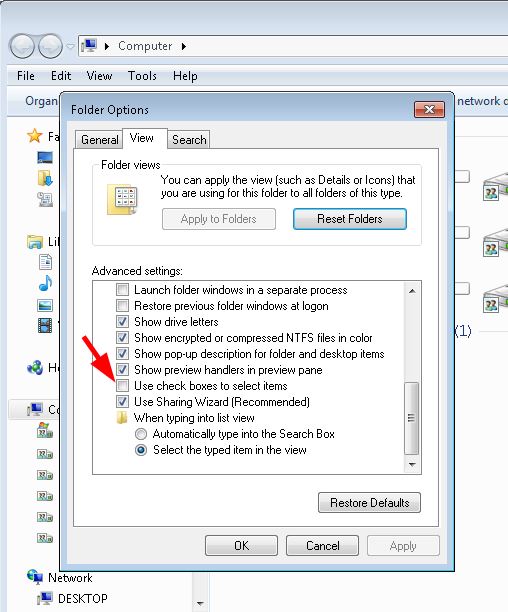Click the Organize toolbar button
The width and height of the screenshot is (508, 612).
click(x=41, y=101)
